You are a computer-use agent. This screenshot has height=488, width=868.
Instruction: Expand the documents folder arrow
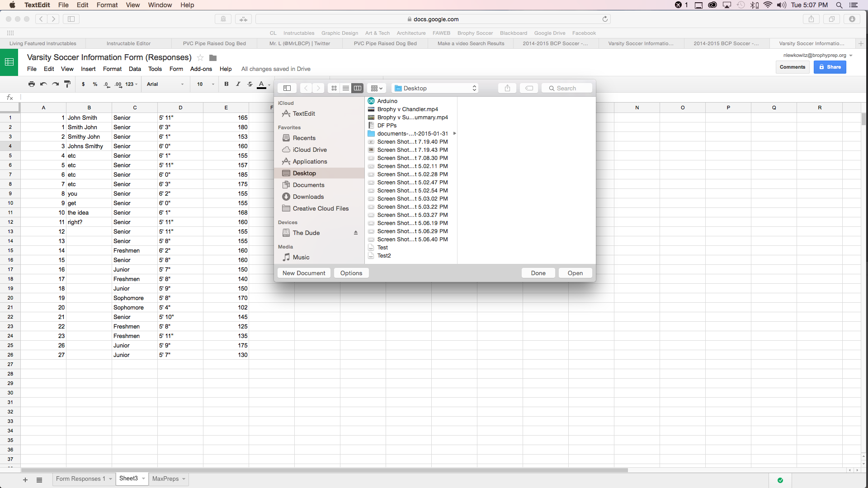point(454,134)
